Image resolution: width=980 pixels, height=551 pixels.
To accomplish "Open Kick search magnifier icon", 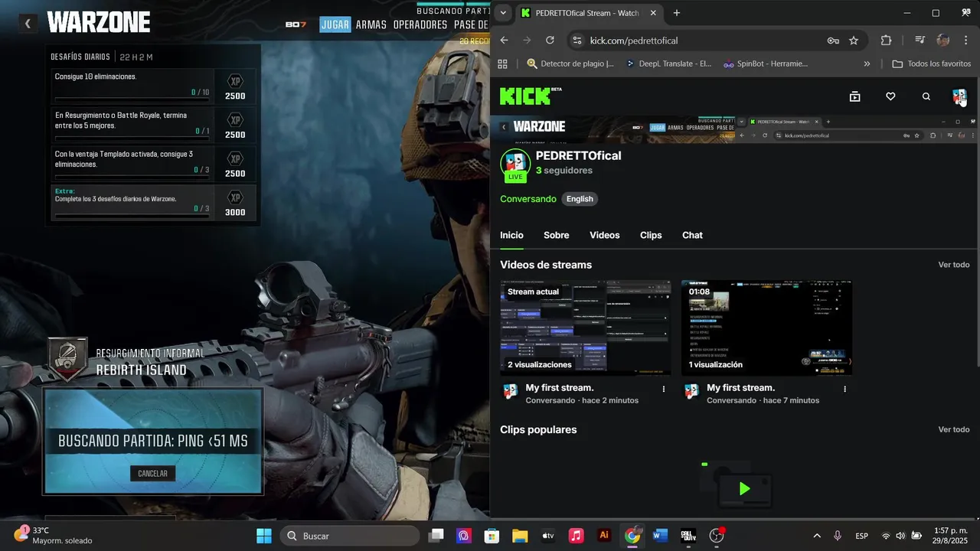I will (x=926, y=96).
